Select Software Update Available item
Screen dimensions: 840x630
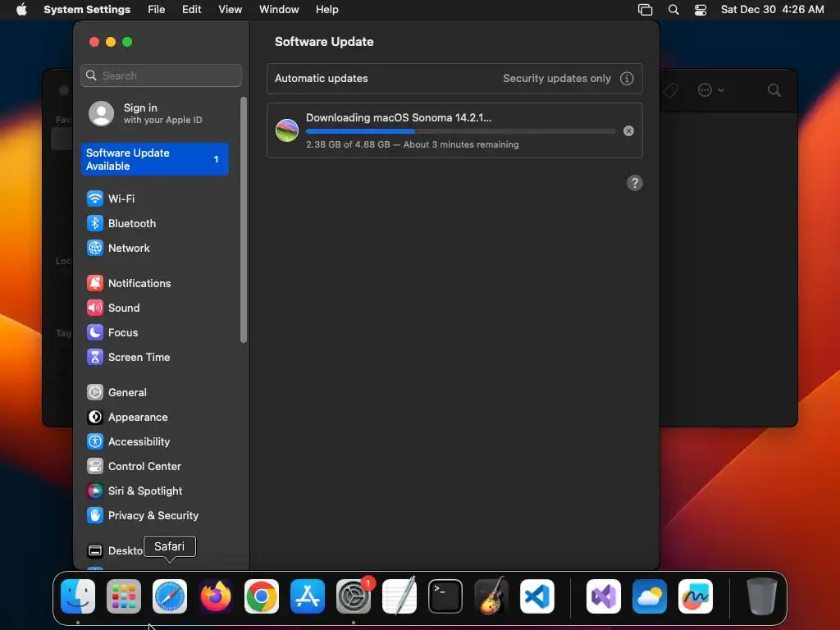pyautogui.click(x=155, y=160)
